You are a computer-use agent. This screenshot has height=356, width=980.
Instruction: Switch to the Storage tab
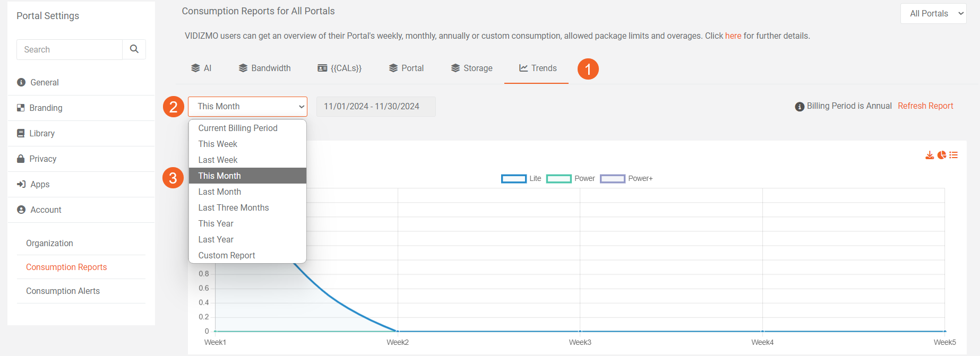(x=472, y=68)
